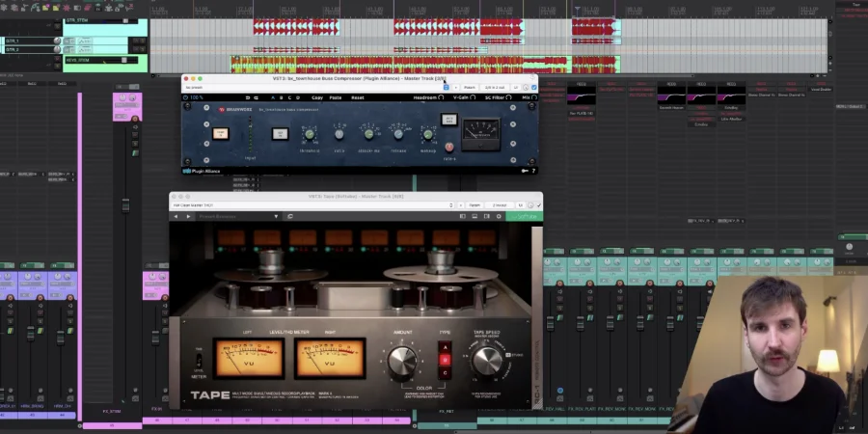Select settings slot C in bx_townhouse
This screenshot has width=868, height=434.
click(x=289, y=97)
